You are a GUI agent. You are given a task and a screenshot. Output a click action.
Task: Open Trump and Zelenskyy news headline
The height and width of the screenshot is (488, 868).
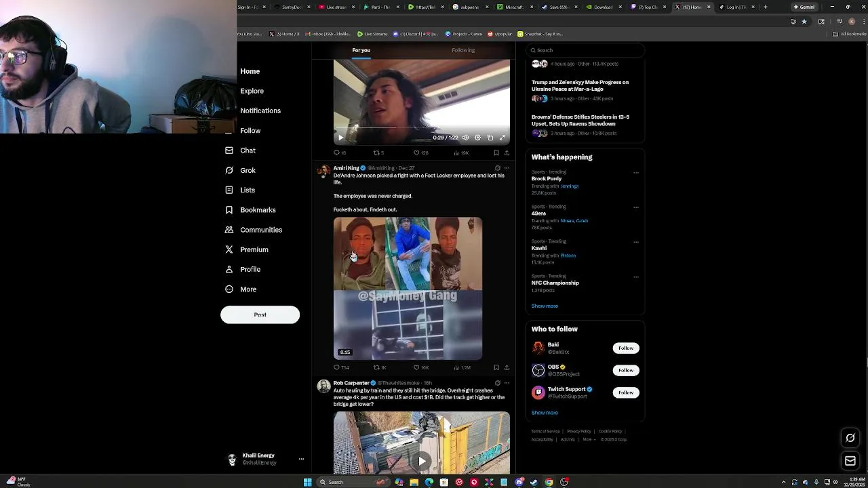click(x=580, y=85)
